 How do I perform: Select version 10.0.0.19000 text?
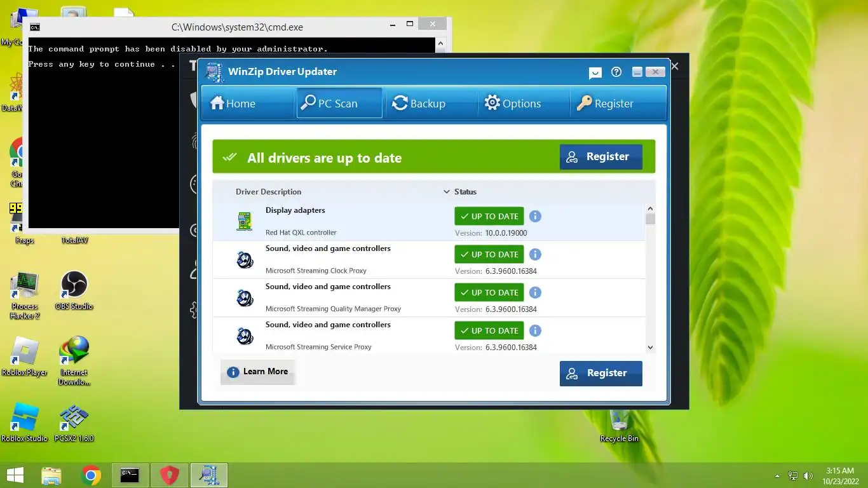(x=506, y=233)
